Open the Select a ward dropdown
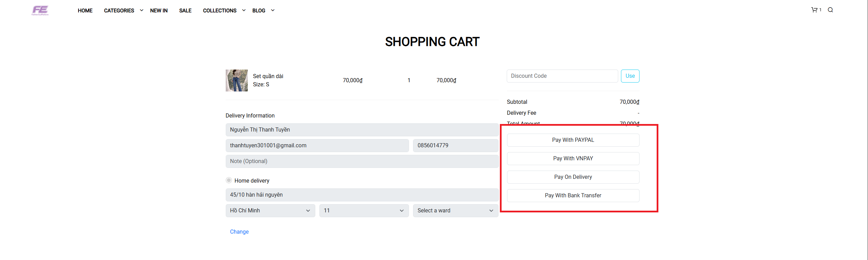868x260 pixels. [x=455, y=211]
